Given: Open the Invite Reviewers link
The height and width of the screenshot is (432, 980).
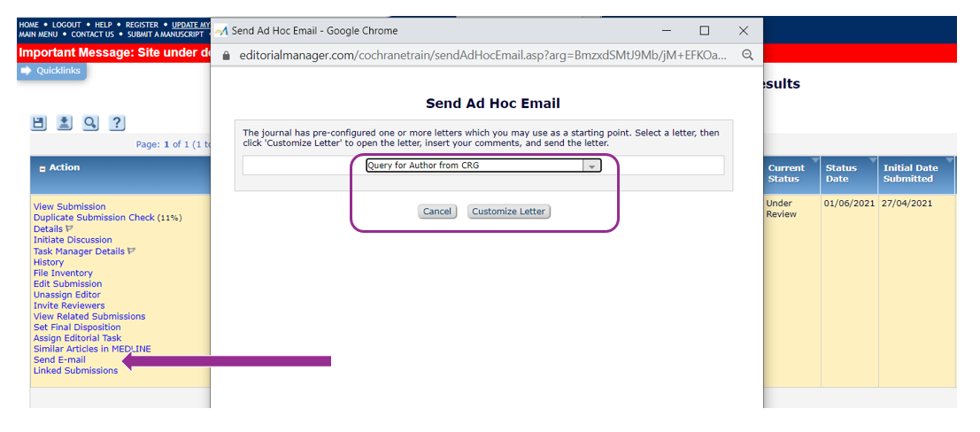Looking at the screenshot, I should 69,305.
